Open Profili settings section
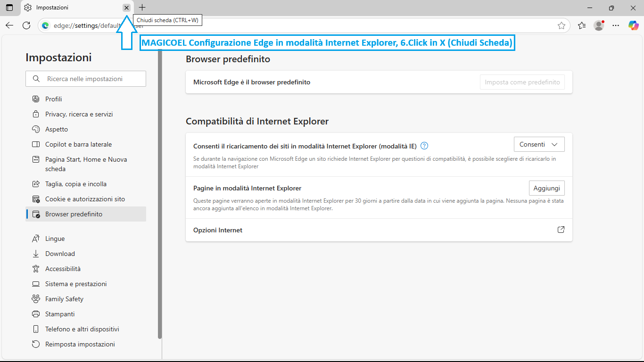Viewport: 644px width, 362px height. (x=86, y=99)
